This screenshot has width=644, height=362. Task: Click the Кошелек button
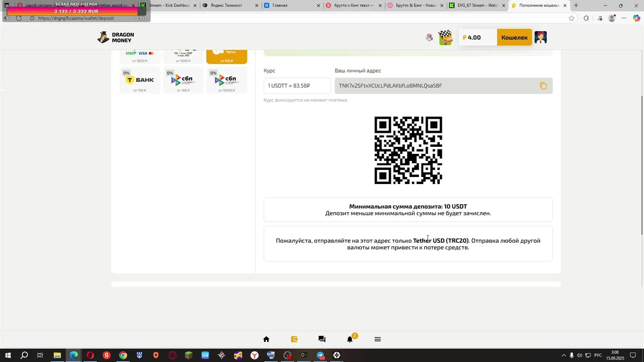tap(514, 37)
